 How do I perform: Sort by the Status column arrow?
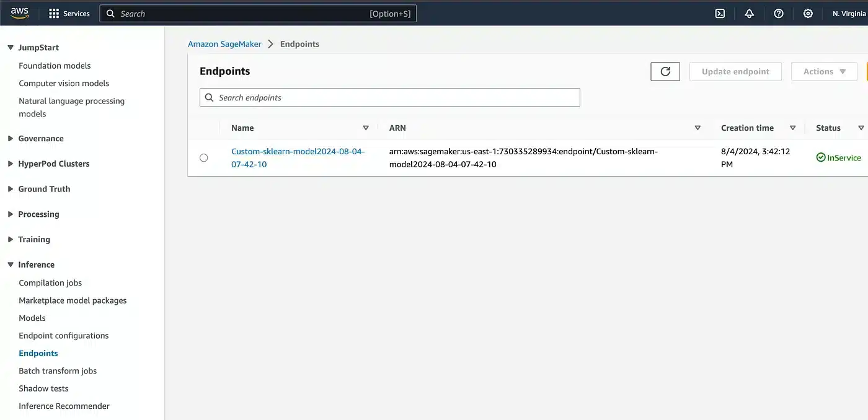pos(861,128)
